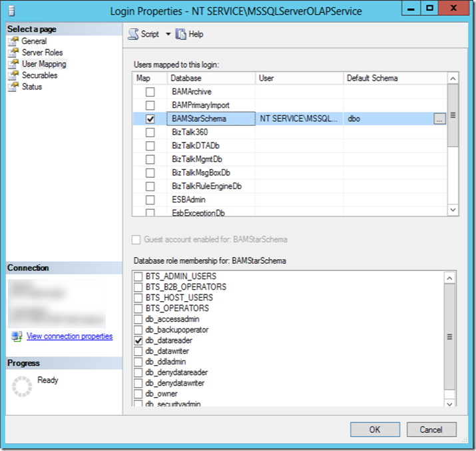Screen dimensions: 476x451
Task: Click the Database column header
Action: [x=211, y=79]
